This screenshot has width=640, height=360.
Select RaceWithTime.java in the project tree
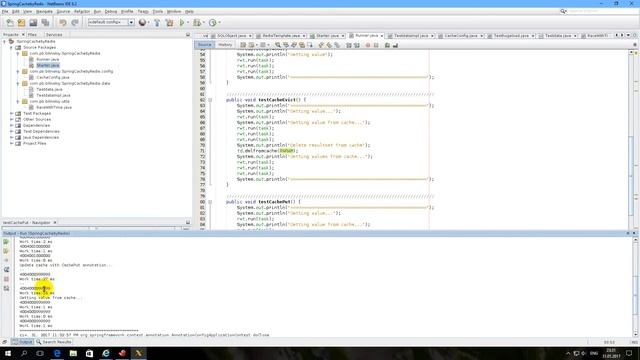click(x=54, y=107)
